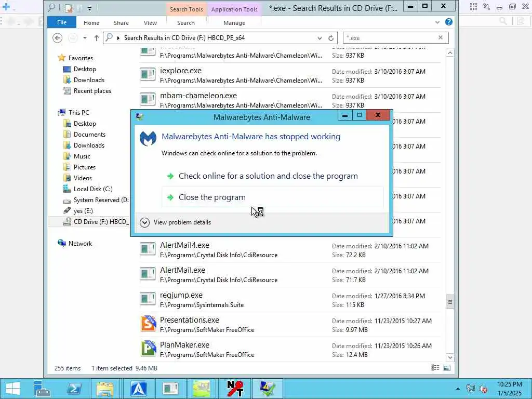Click Check online for a solution option

coord(268,176)
